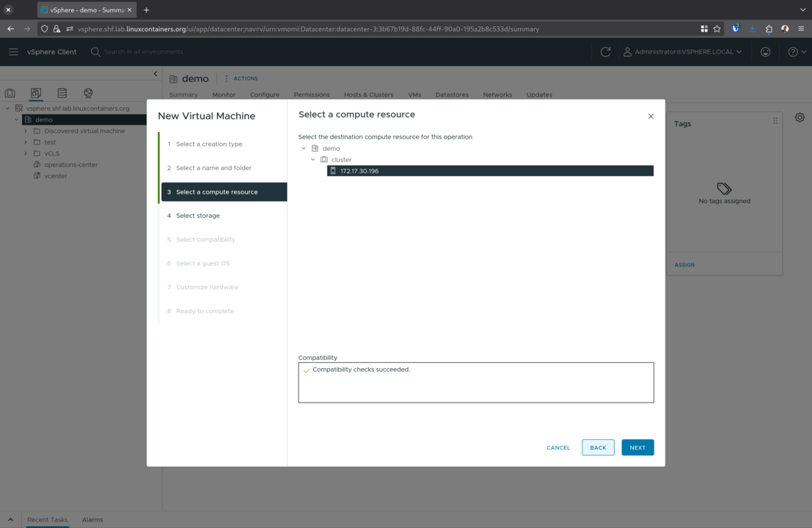
Task: Collapse the cluster node in the wizard tree
Action: pyautogui.click(x=313, y=160)
